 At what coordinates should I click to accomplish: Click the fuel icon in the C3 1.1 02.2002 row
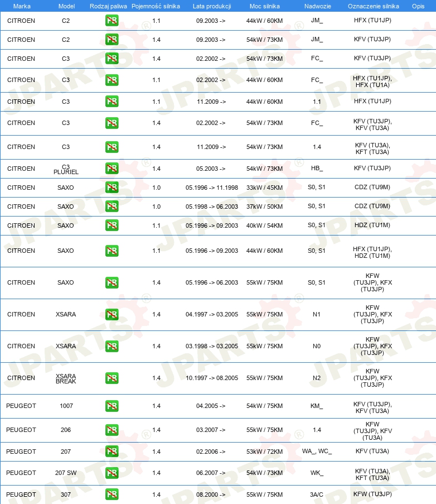(x=112, y=80)
